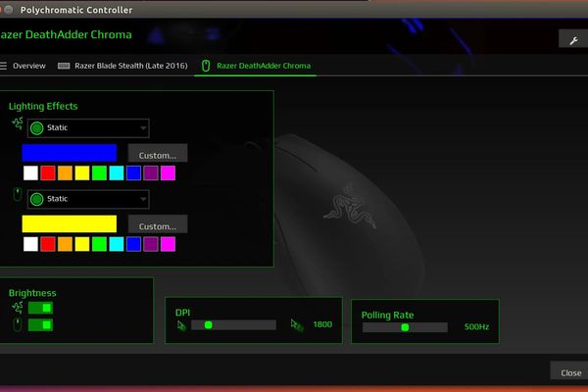Open the wrench preferences icon
588x392 pixels.
(x=573, y=40)
